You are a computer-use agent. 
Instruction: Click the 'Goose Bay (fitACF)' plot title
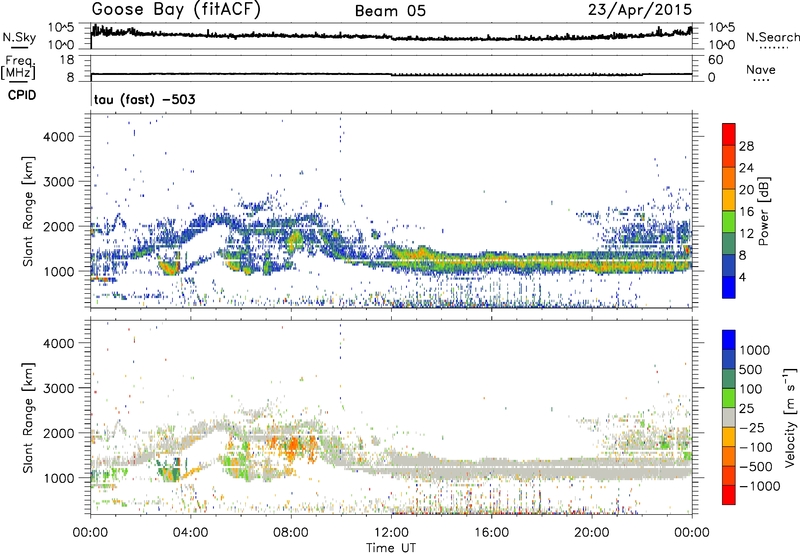point(176,10)
